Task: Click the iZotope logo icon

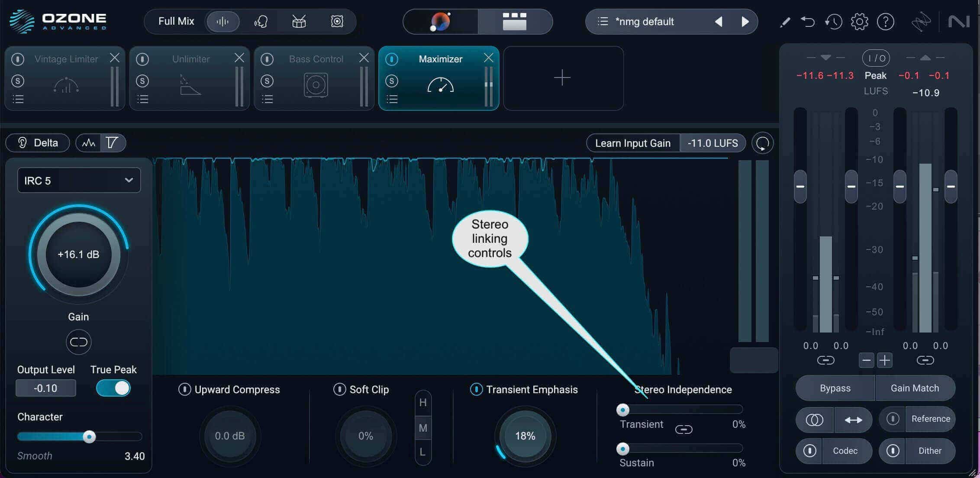Action: tap(921, 22)
